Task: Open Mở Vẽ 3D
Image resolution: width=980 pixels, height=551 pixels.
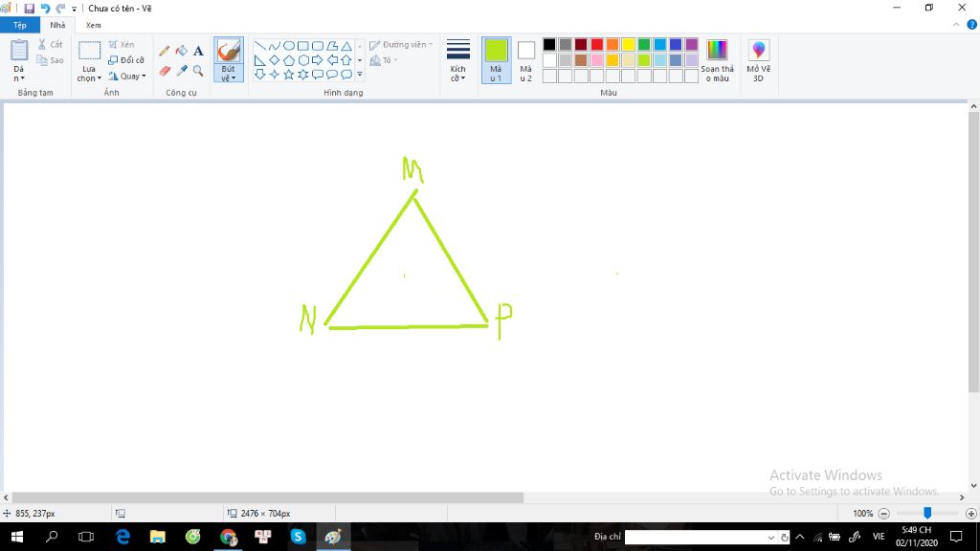Action: click(758, 60)
